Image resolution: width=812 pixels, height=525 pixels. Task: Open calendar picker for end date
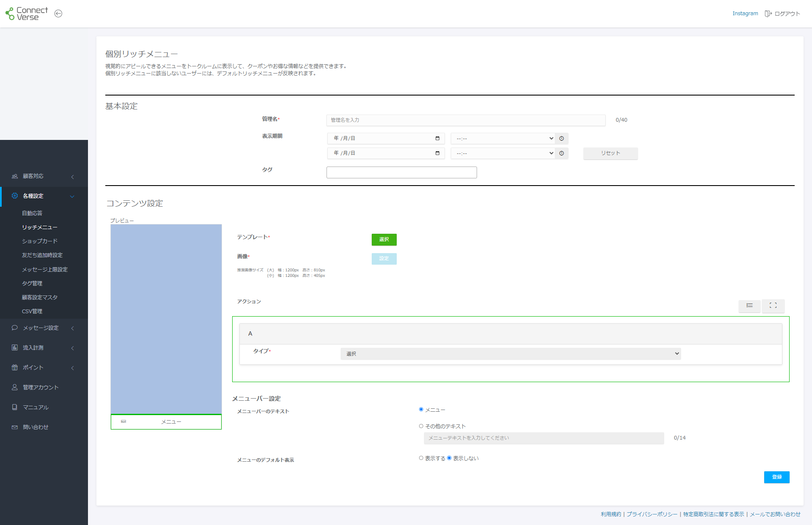tap(437, 153)
